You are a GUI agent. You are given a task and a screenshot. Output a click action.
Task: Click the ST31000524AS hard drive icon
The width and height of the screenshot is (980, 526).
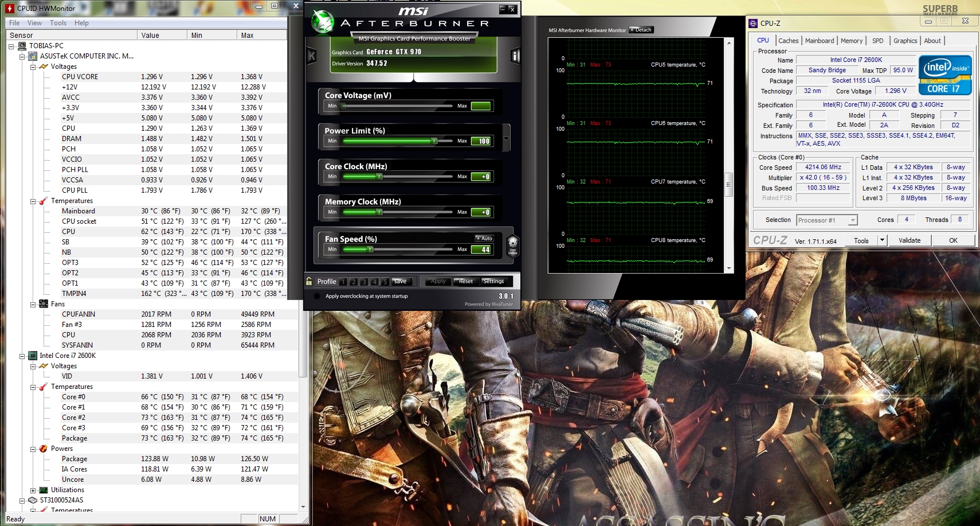tap(33, 500)
